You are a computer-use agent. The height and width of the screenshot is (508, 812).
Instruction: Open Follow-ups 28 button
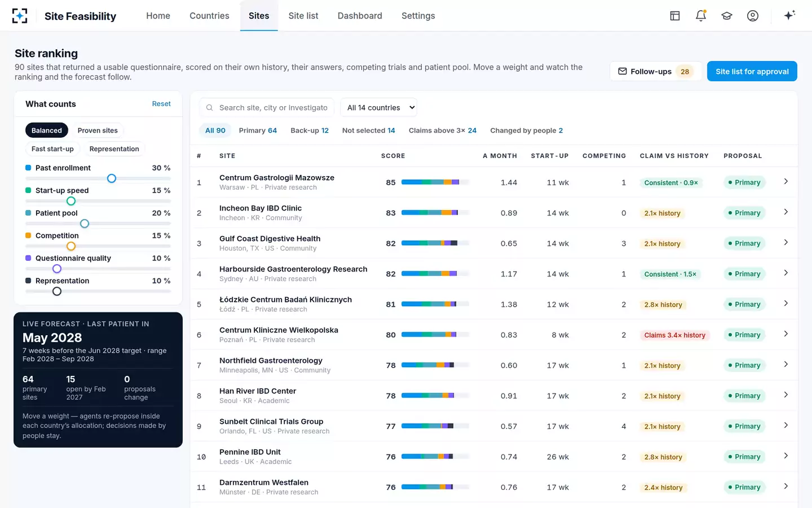click(x=656, y=71)
